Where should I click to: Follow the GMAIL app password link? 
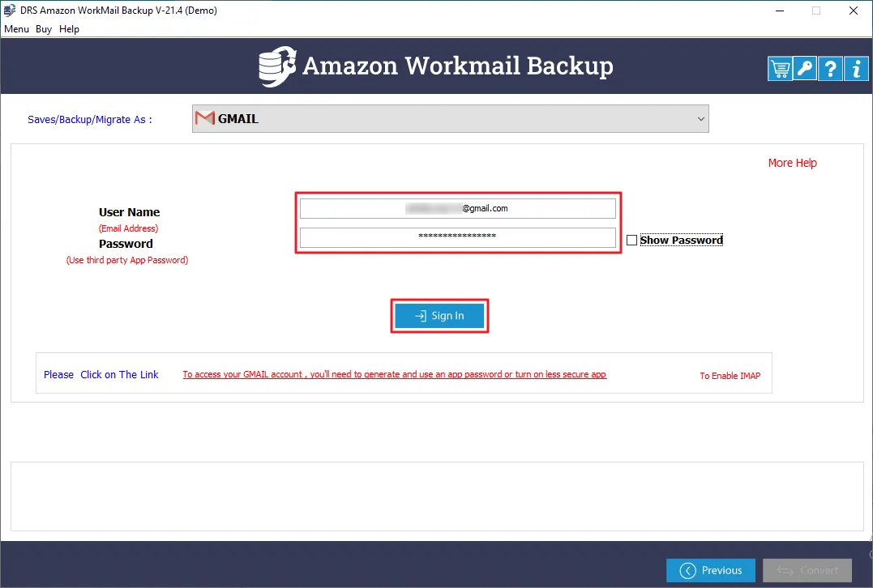pyautogui.click(x=394, y=374)
